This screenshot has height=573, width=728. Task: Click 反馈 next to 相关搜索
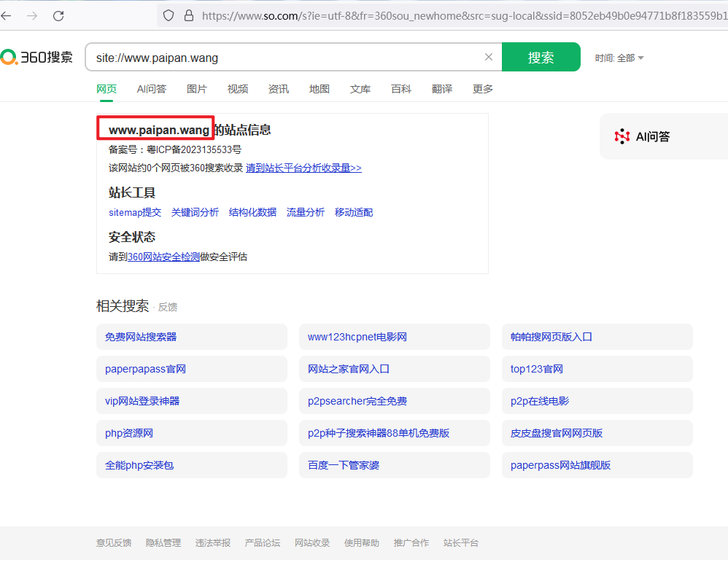pyautogui.click(x=168, y=307)
